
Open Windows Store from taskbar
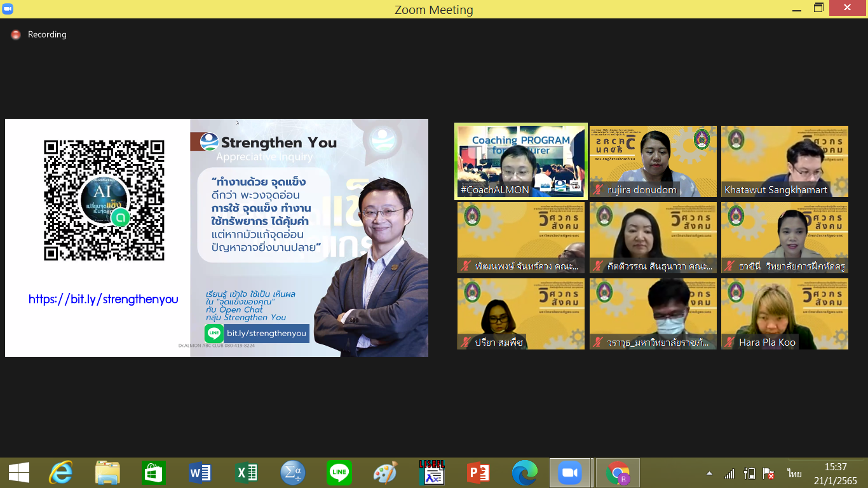pyautogui.click(x=154, y=473)
